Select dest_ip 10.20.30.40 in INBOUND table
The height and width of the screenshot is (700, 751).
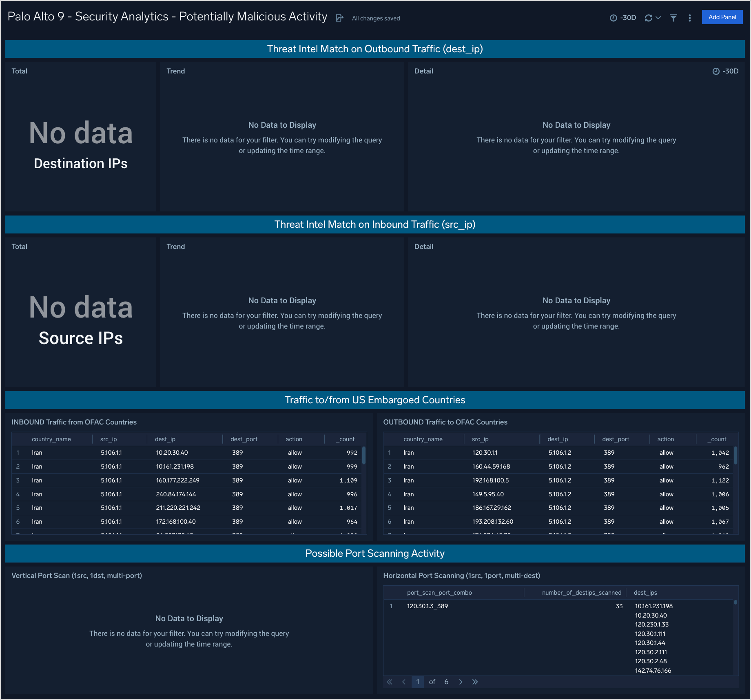pyautogui.click(x=172, y=453)
